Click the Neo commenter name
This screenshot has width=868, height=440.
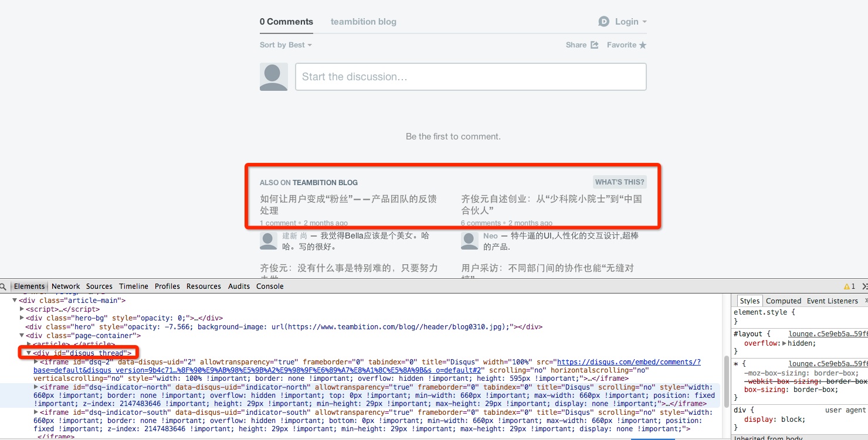pyautogui.click(x=491, y=236)
